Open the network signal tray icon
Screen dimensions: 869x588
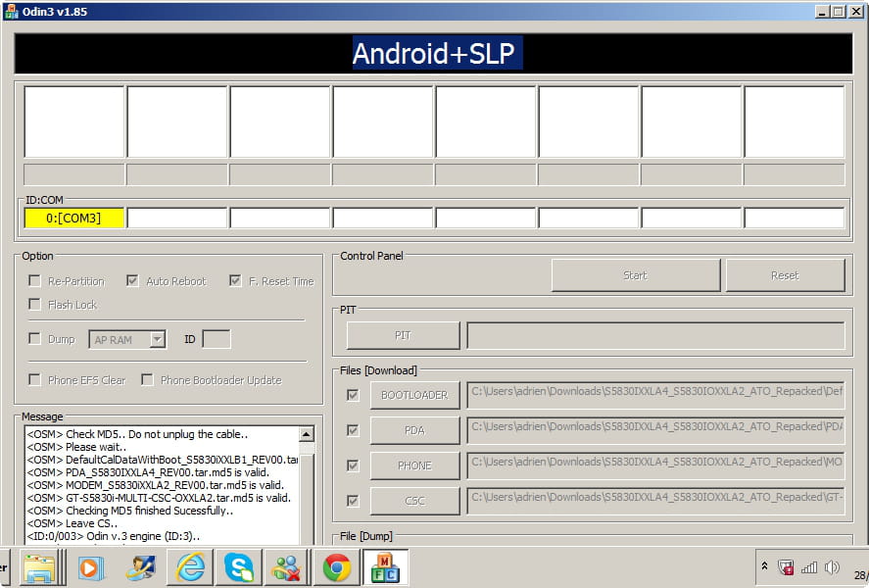click(809, 567)
